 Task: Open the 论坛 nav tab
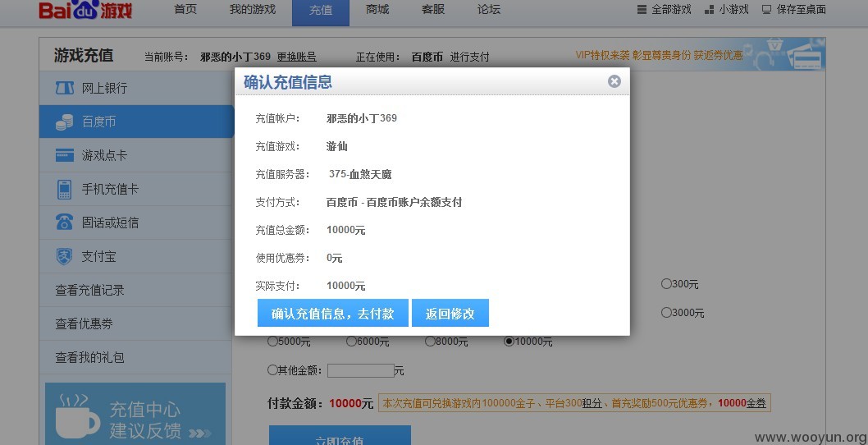point(489,9)
